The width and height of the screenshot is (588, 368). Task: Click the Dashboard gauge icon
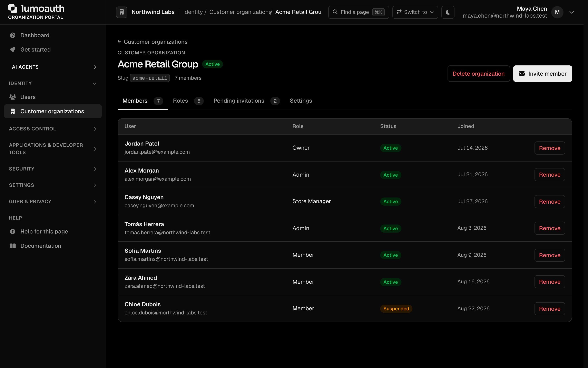13,35
